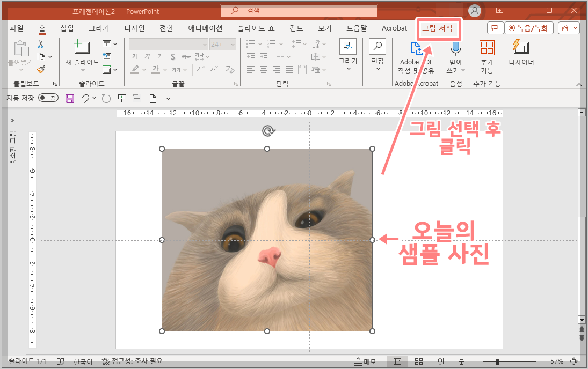588x369 pixels.
Task: Start slideshow from status bar presentation icon
Action: pyautogui.click(x=460, y=361)
